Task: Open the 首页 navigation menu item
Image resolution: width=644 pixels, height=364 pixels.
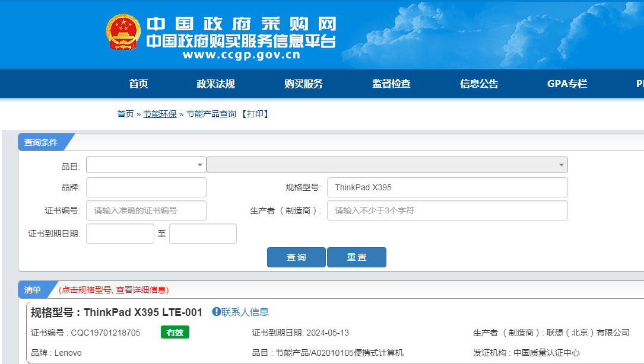Action: tap(138, 84)
